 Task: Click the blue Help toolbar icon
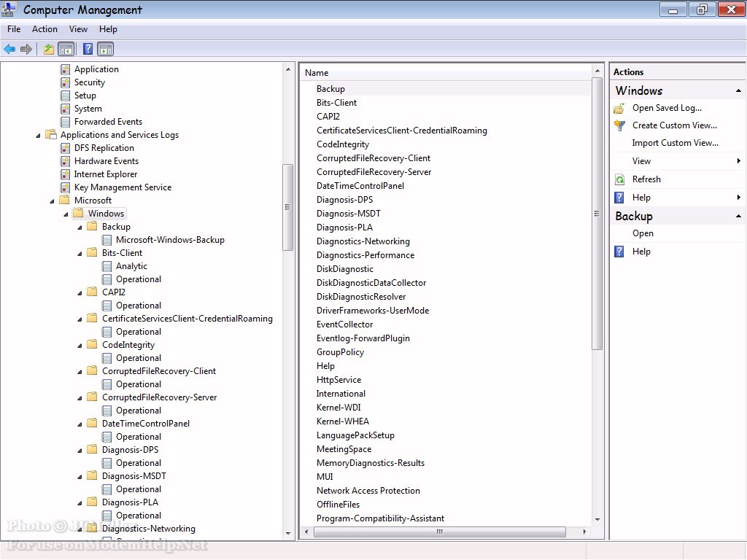click(x=88, y=49)
